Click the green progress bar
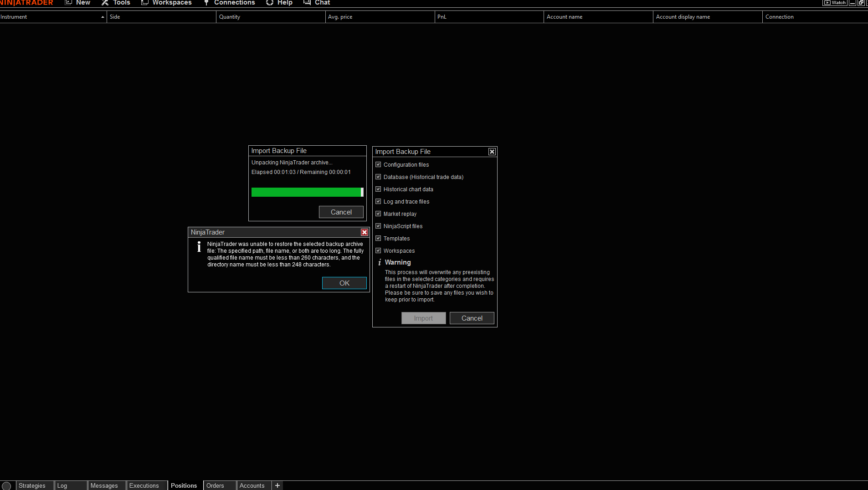Screen dimensions: 868x490 pyautogui.click(x=305, y=192)
